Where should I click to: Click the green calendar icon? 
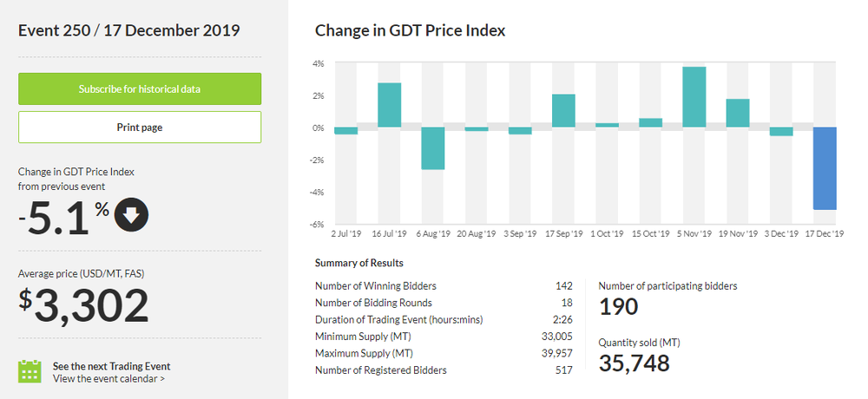[30, 371]
